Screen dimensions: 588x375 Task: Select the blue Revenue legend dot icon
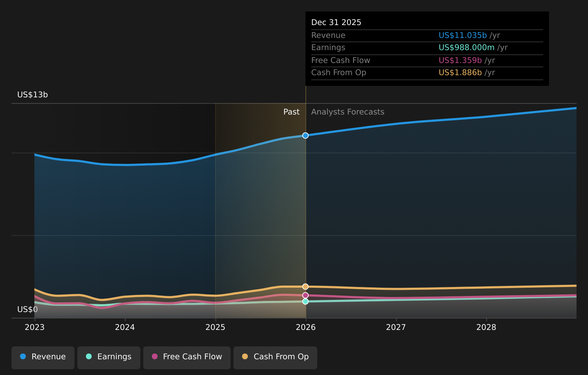[22, 356]
